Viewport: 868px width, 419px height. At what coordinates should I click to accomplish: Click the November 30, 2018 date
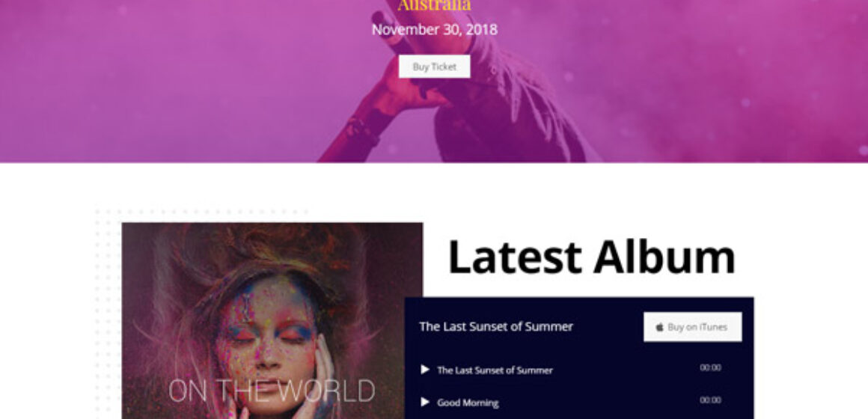(x=435, y=29)
